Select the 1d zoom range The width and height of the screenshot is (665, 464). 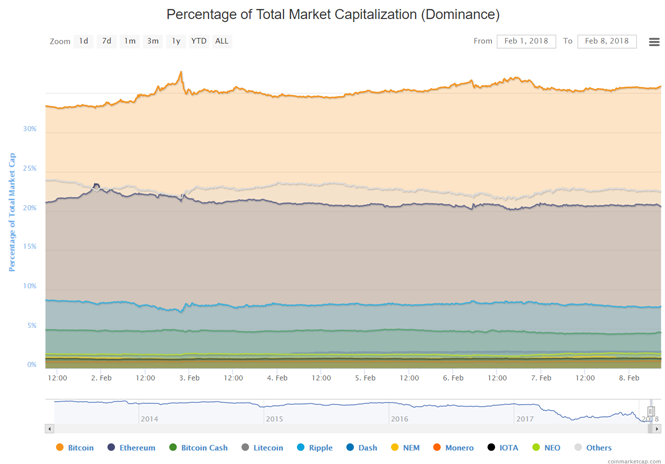[x=84, y=41]
